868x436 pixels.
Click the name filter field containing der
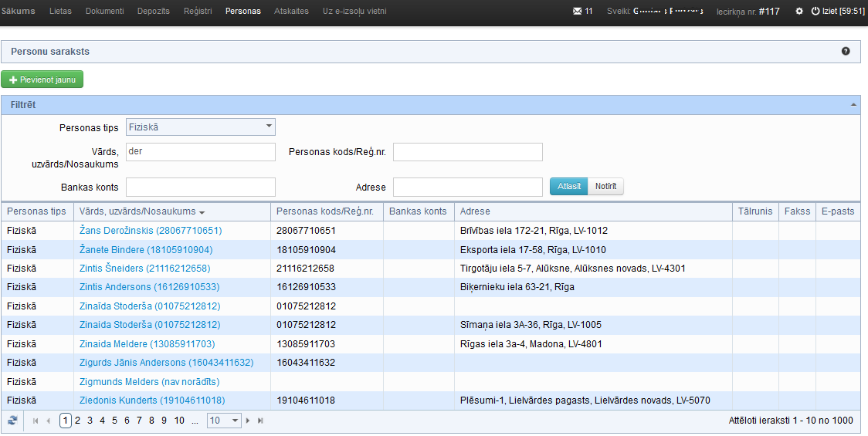(200, 152)
